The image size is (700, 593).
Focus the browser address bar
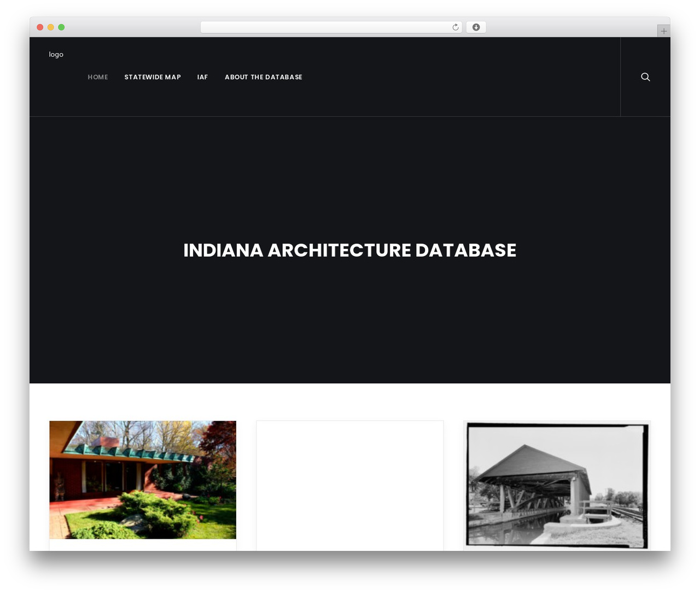[331, 27]
